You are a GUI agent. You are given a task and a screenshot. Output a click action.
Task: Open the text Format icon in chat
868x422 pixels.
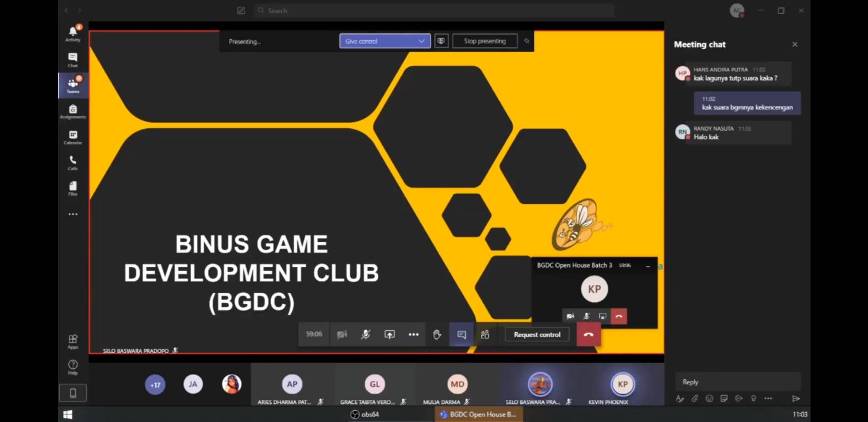coord(680,398)
